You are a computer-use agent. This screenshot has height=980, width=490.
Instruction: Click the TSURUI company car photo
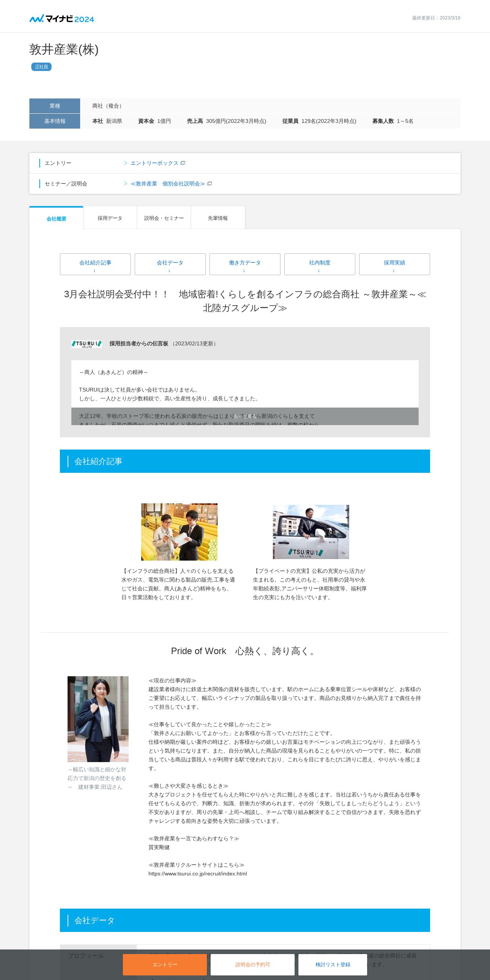(311, 532)
